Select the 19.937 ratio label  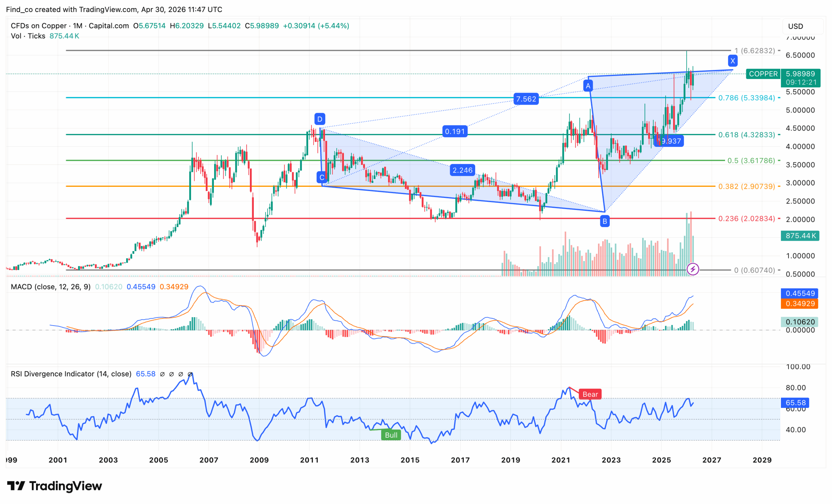pos(669,141)
